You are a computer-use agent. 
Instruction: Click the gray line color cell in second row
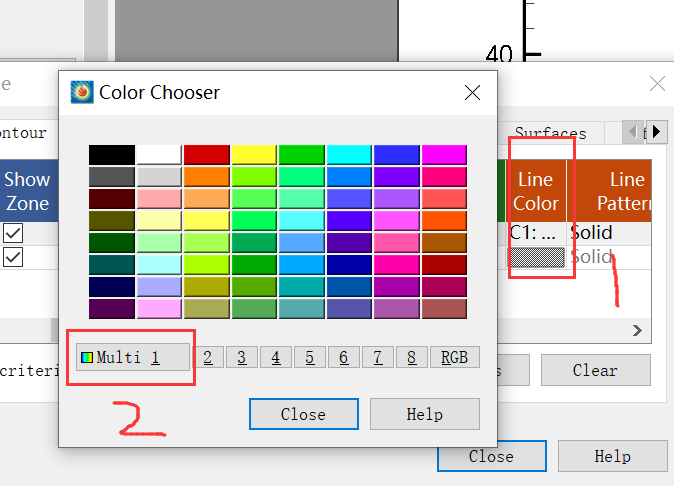pyautogui.click(x=536, y=257)
